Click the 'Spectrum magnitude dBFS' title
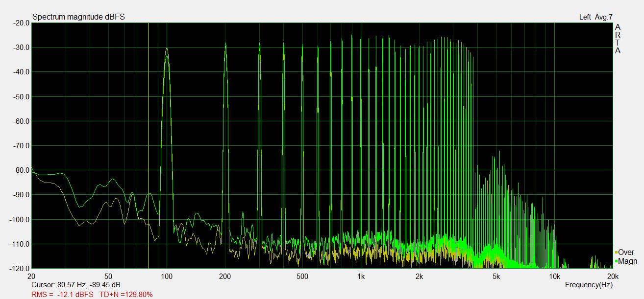The image size is (644, 299). tap(78, 17)
